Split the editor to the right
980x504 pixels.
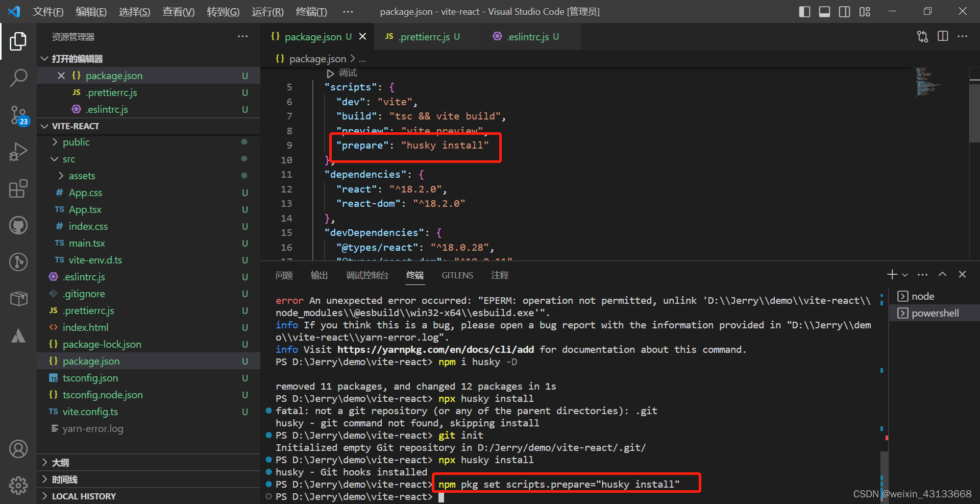[x=943, y=36]
